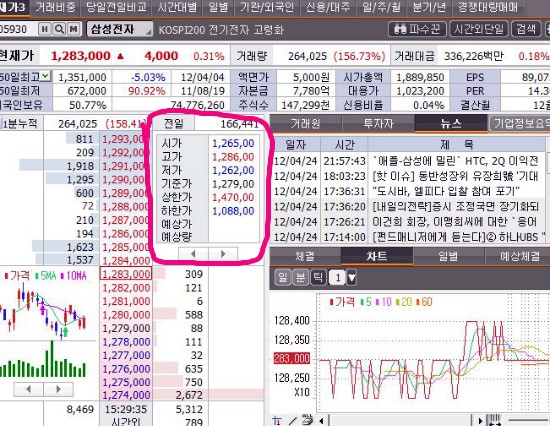
Task: Open the 분기/년 tab
Action: tap(429, 7)
